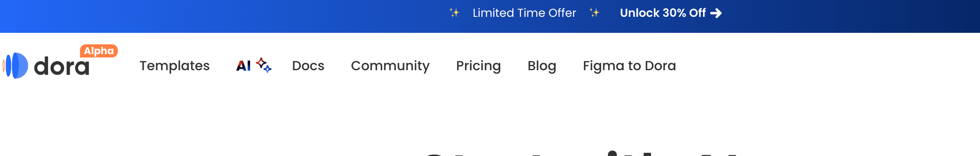Click sparkle icon after Limited Time Offer
The width and height of the screenshot is (980, 156).
click(x=594, y=13)
